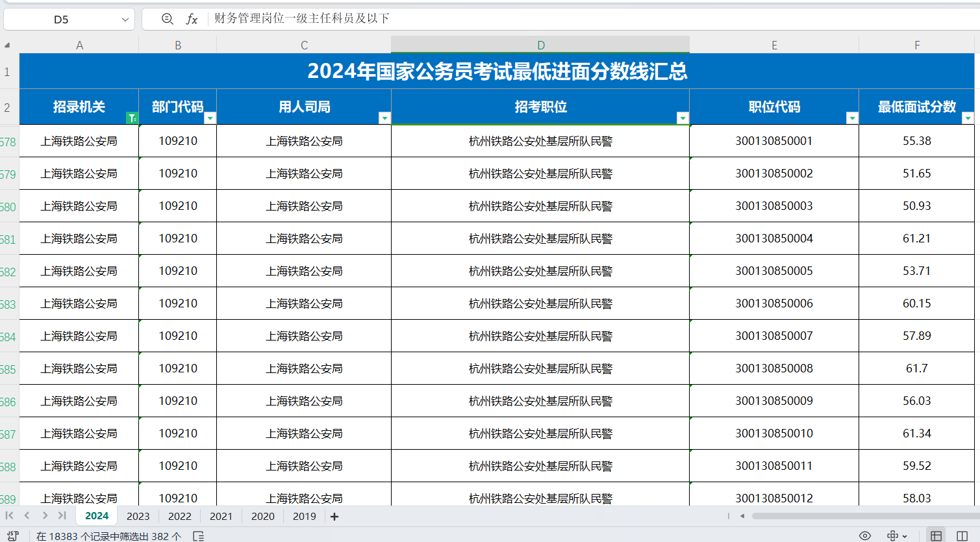Click cell with score 51.65
Screen dimensions: 980x542
(916, 174)
